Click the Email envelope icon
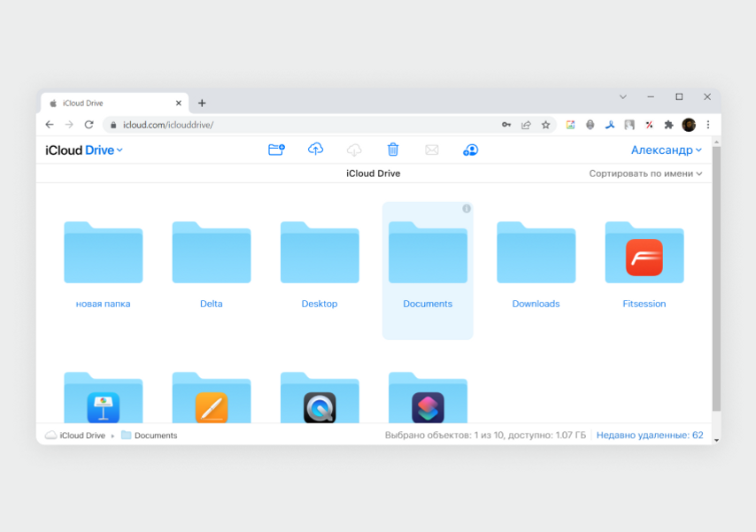The height and width of the screenshot is (532, 756). (431, 150)
